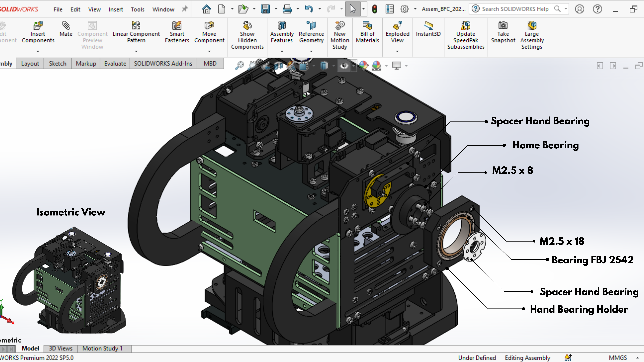Switch to SOLIDWORKS Add-Ins tab

163,64
